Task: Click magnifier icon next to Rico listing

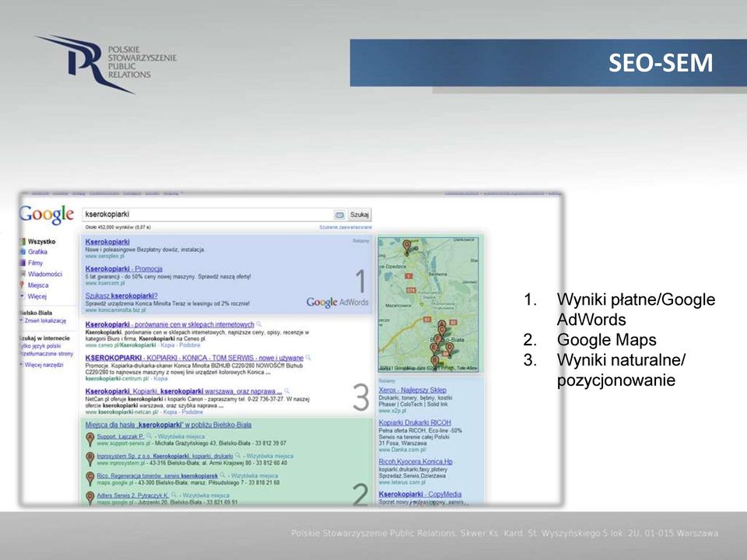Action: pyautogui.click(x=222, y=475)
